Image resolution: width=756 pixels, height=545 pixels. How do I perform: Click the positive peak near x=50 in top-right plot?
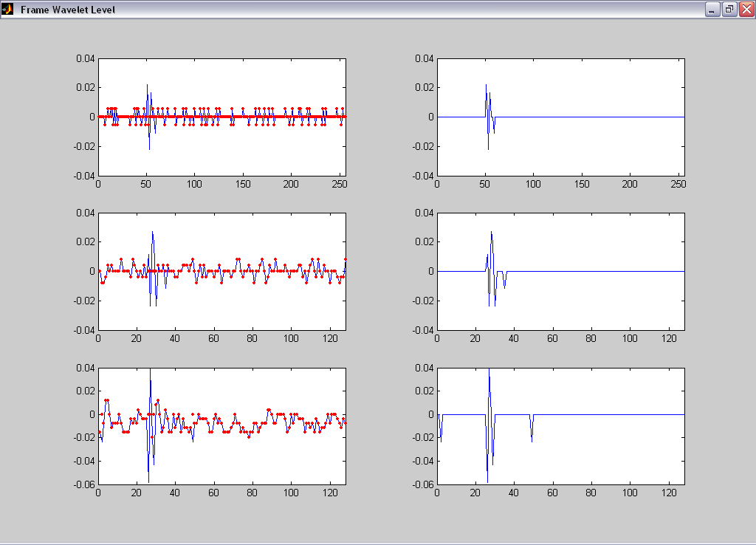pos(486,86)
